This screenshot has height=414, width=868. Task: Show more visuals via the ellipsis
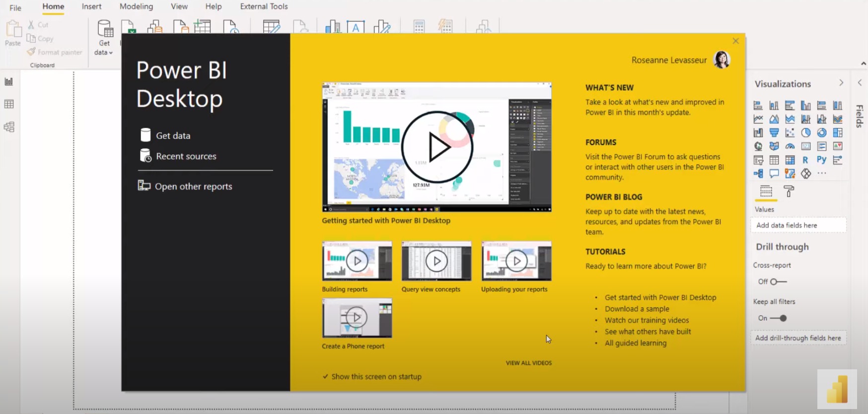point(822,173)
